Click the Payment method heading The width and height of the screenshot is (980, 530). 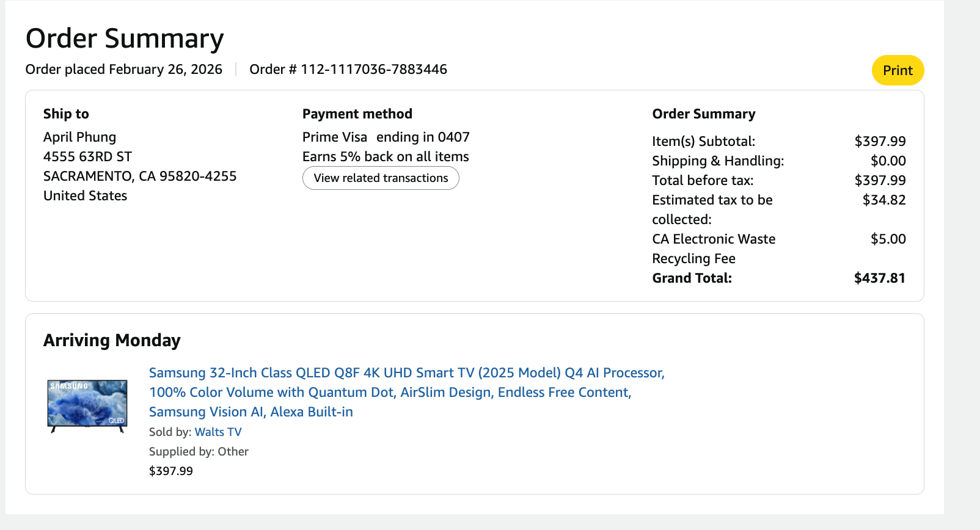357,114
